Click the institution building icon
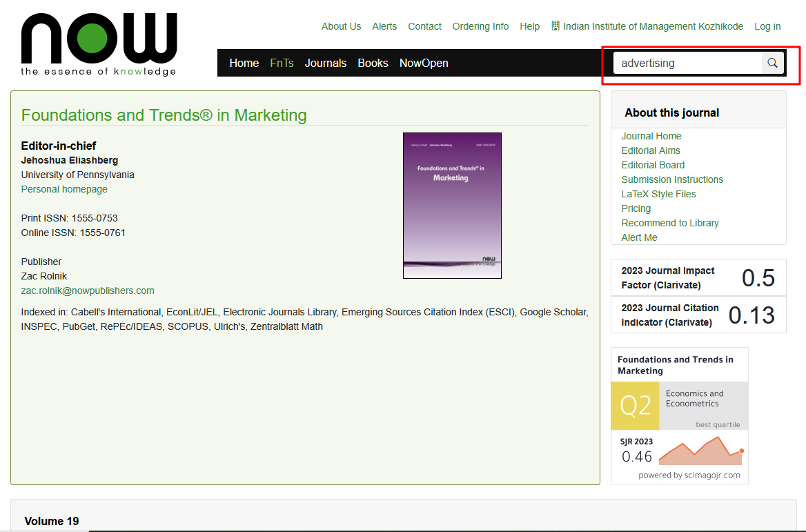806x532 pixels. [x=556, y=26]
